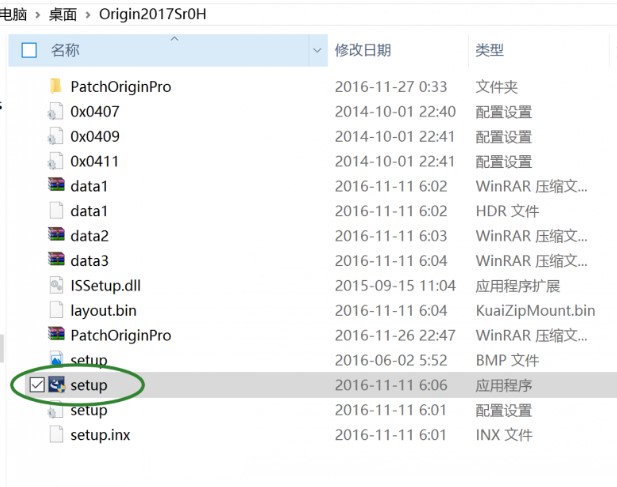
Task: Select the data1 WinRAR archive icon
Action: pyautogui.click(x=56, y=186)
